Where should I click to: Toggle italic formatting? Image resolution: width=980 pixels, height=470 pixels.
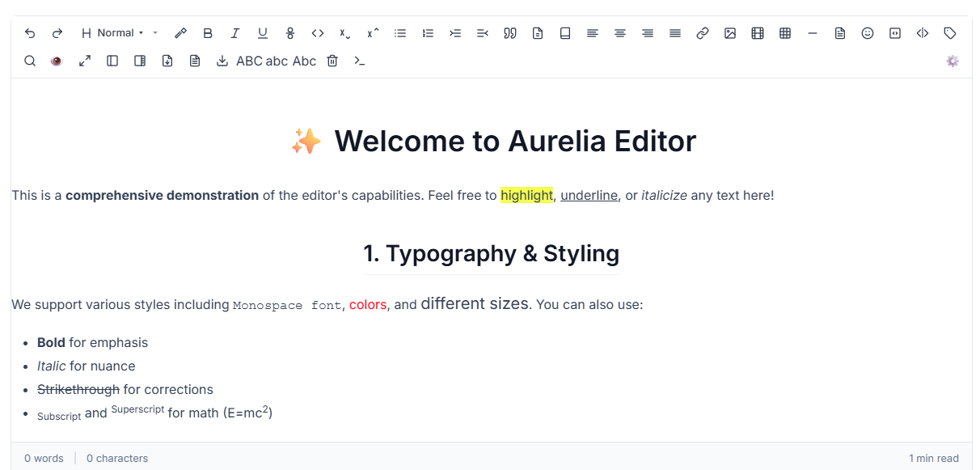pos(235,33)
